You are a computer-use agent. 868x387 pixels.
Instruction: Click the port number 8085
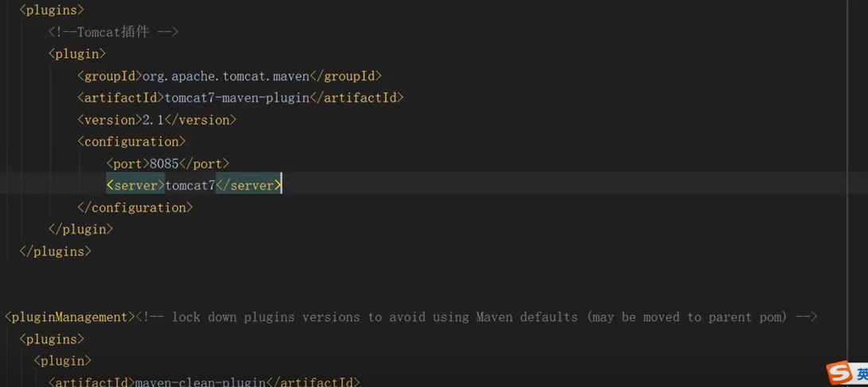pyautogui.click(x=165, y=164)
